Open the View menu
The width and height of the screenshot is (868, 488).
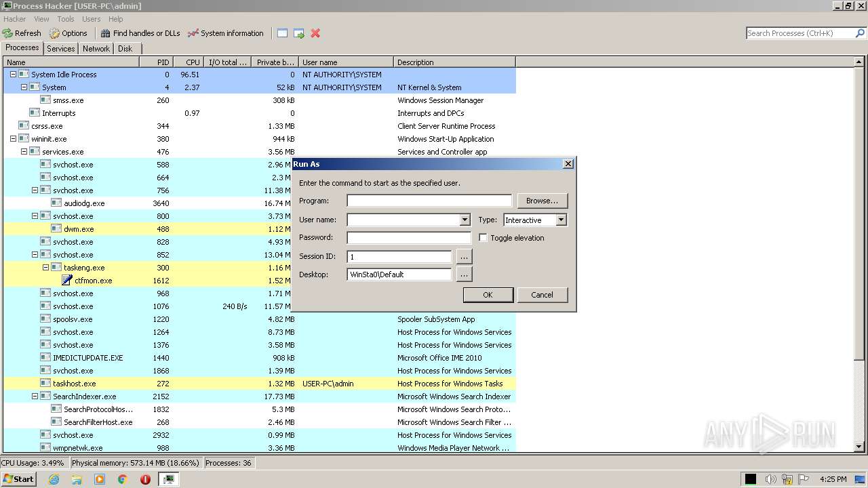coord(41,19)
